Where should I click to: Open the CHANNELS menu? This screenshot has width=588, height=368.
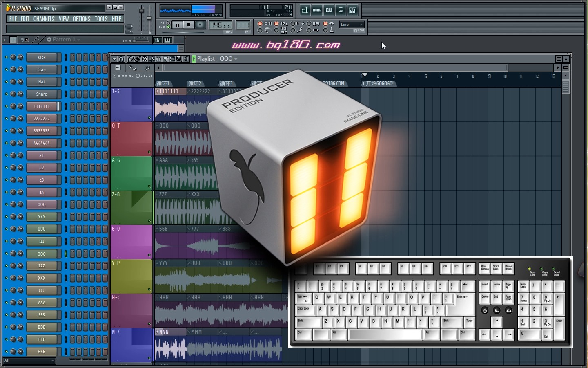click(x=44, y=19)
